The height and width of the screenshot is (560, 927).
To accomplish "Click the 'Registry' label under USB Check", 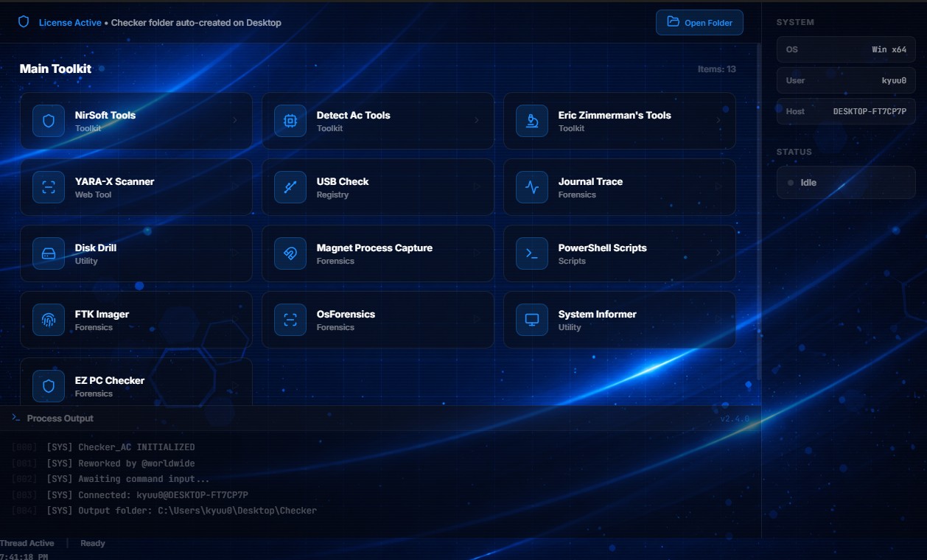I will click(332, 195).
